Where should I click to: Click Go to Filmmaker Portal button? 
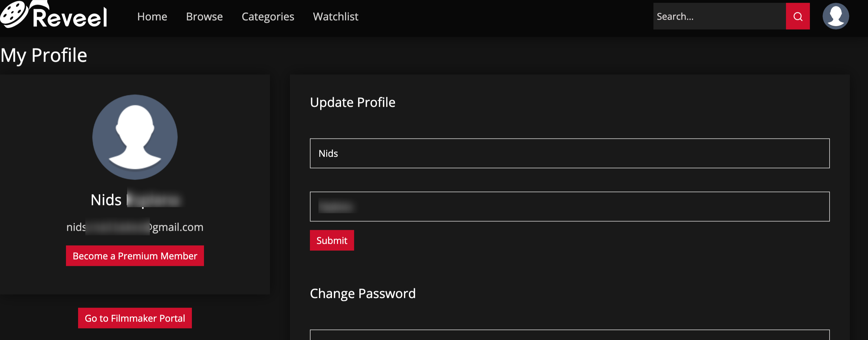coord(135,318)
